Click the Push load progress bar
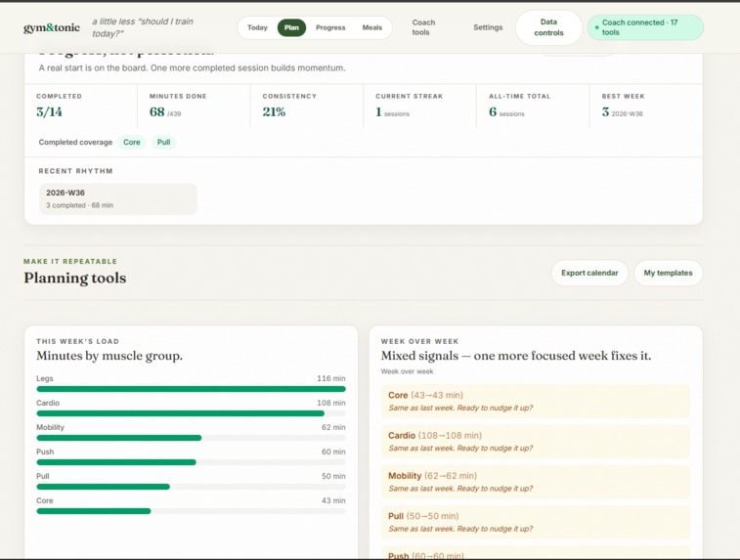 [192, 462]
